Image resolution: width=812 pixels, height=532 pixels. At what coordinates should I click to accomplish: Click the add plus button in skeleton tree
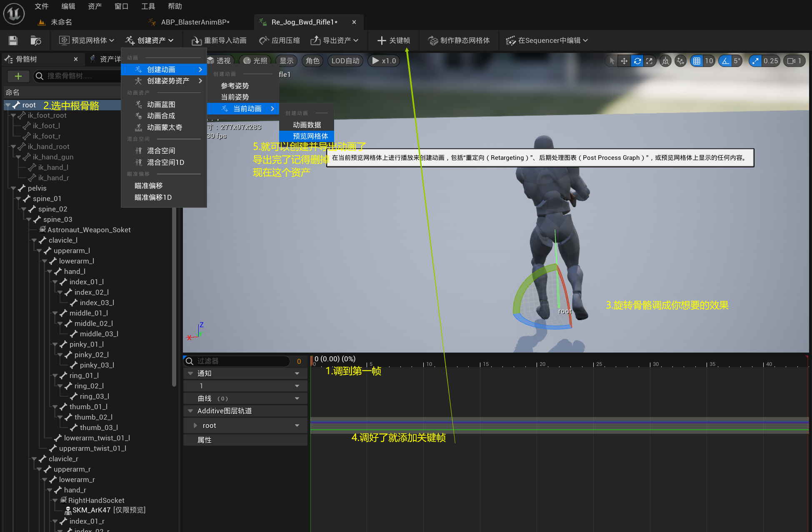[x=18, y=76]
